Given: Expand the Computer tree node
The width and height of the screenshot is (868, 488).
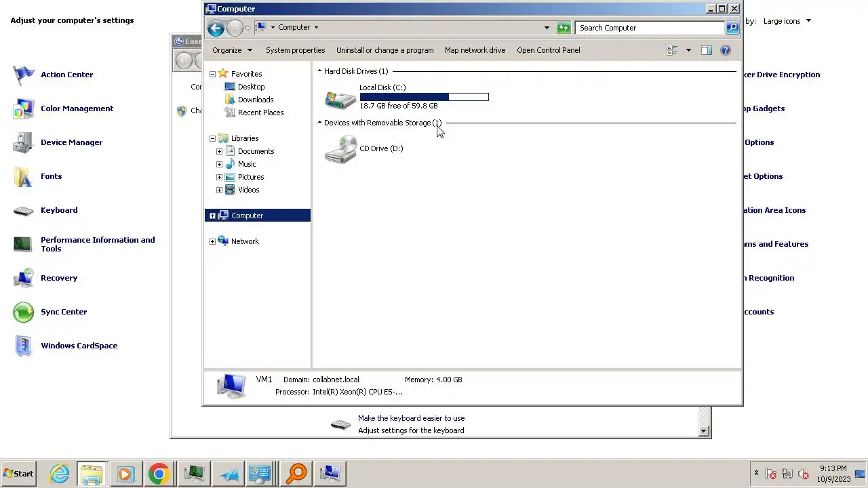Looking at the screenshot, I should point(212,216).
